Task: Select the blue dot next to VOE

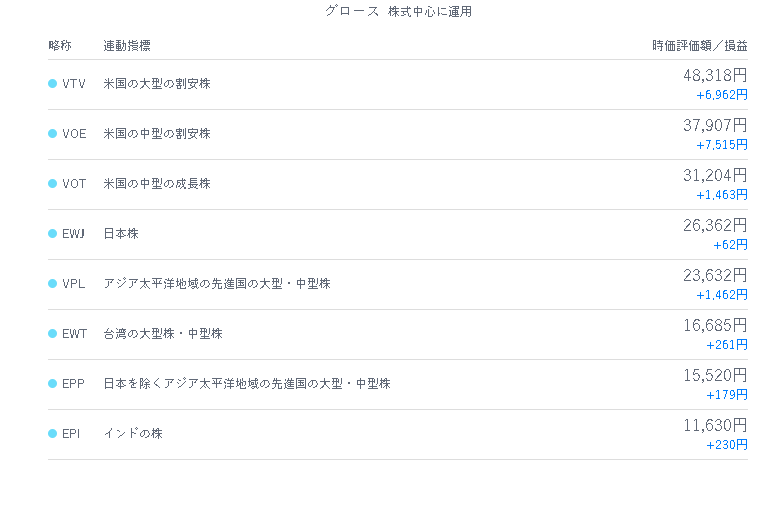Action: coord(52,133)
